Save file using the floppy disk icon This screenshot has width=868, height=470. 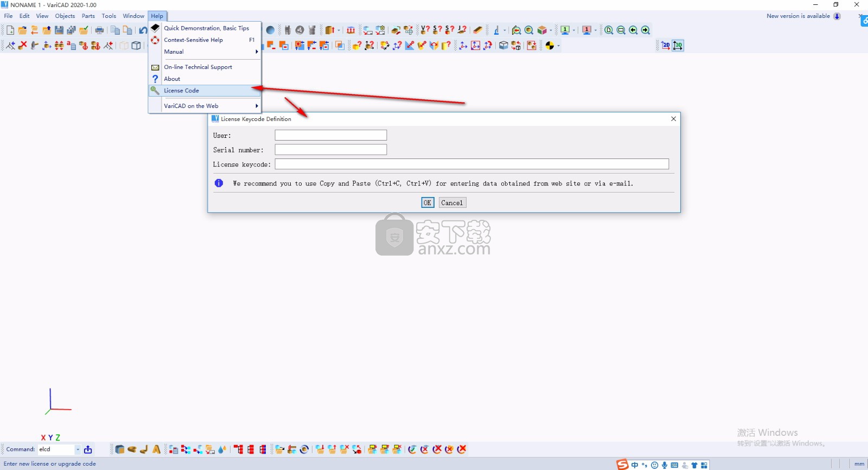coord(59,30)
